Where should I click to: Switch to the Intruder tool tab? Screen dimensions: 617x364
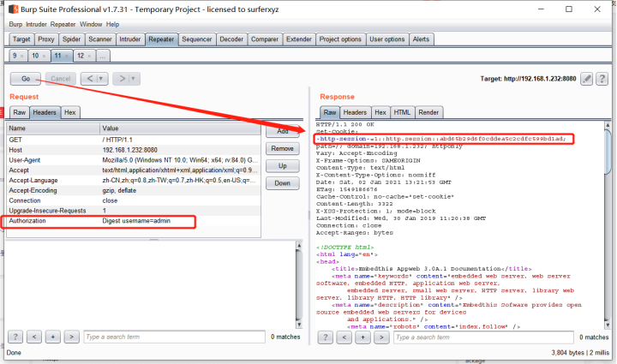coord(130,39)
